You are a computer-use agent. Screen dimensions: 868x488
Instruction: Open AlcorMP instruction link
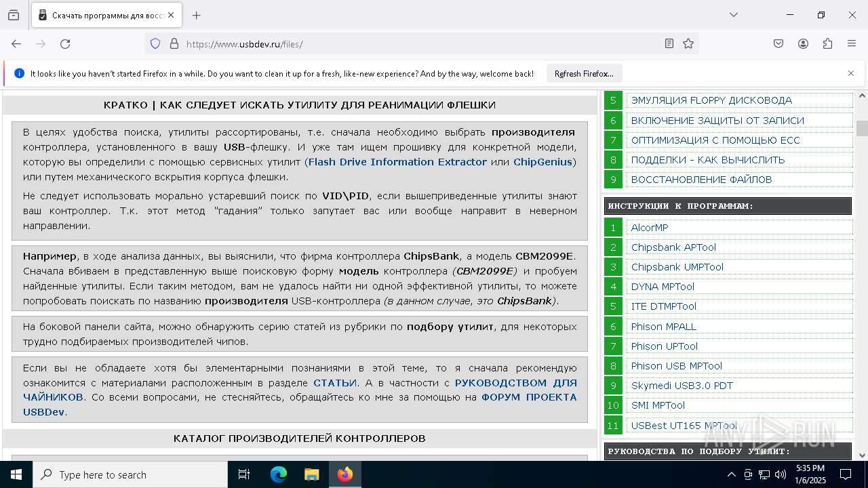(x=650, y=228)
